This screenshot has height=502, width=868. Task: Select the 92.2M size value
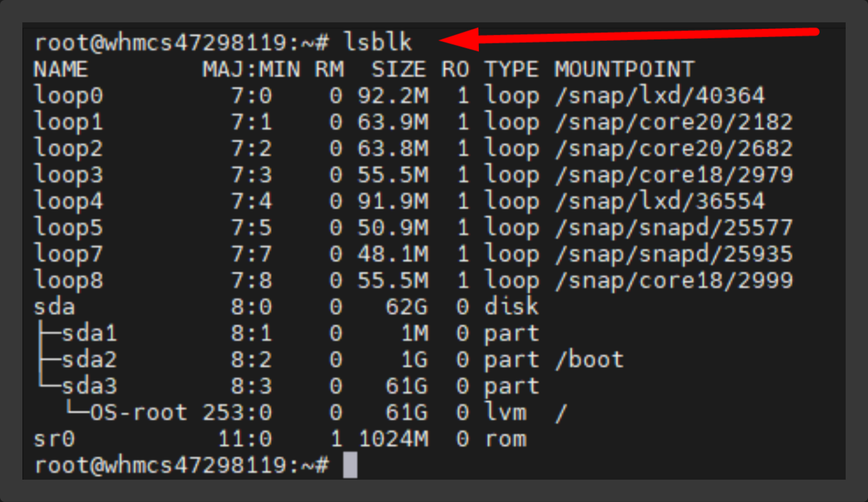click(x=393, y=96)
